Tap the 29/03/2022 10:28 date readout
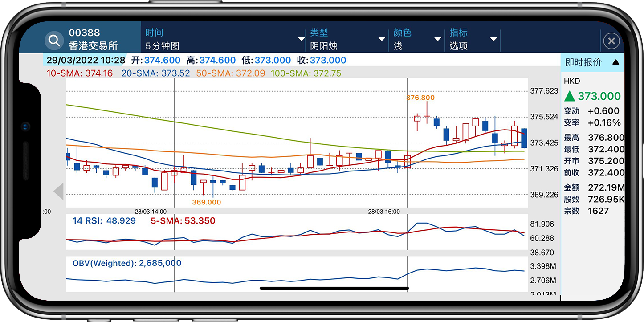Image resolution: width=644 pixels, height=322 pixels. pos(86,60)
